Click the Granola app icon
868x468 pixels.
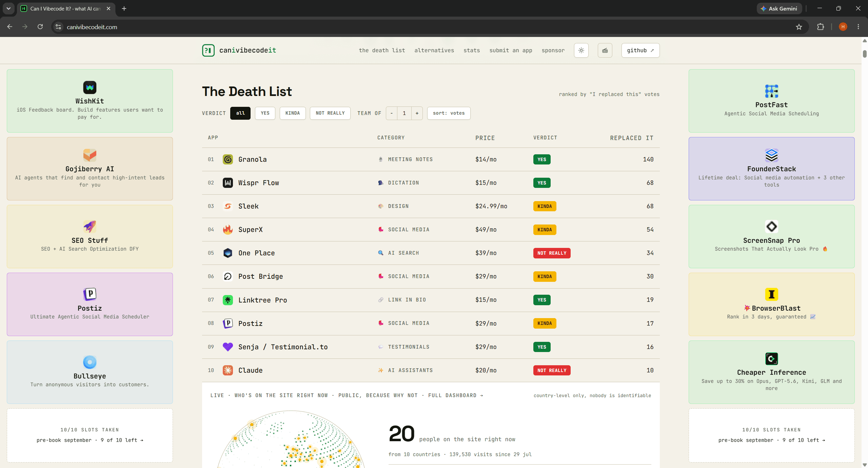click(228, 159)
